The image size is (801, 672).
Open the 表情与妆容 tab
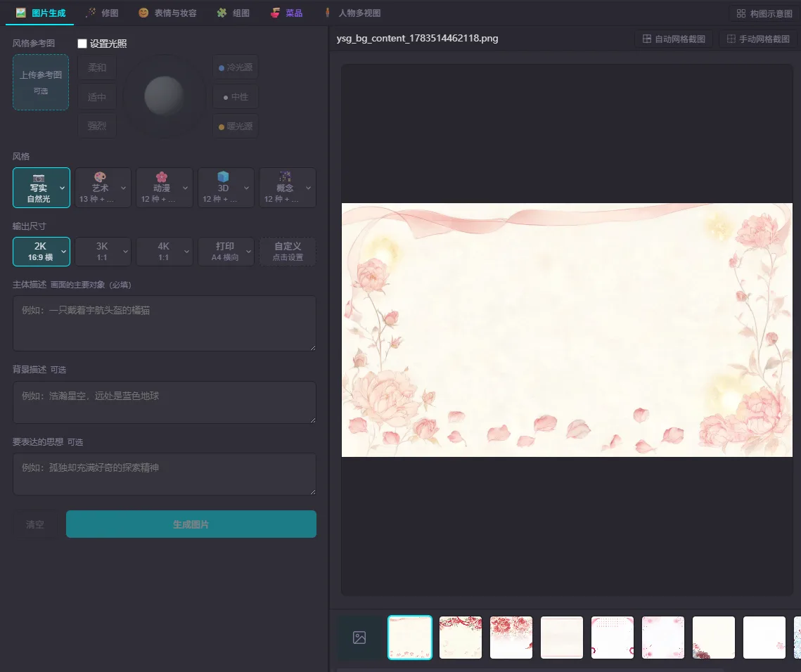pyautogui.click(x=167, y=13)
